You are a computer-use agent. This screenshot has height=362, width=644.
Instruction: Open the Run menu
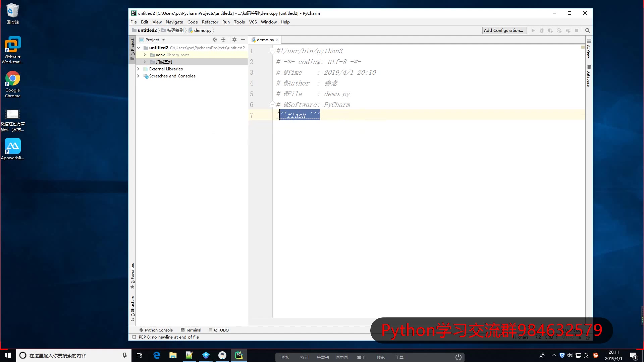(226, 22)
